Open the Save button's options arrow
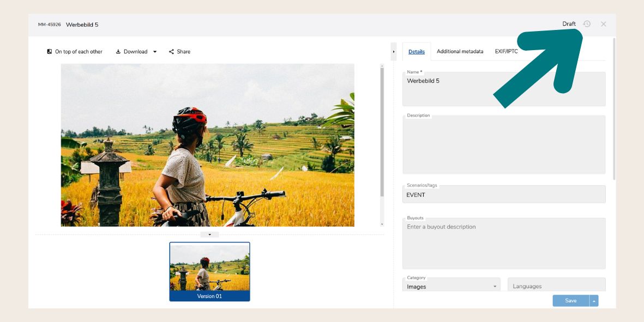Viewport: 644px width, 322px height. [594, 301]
